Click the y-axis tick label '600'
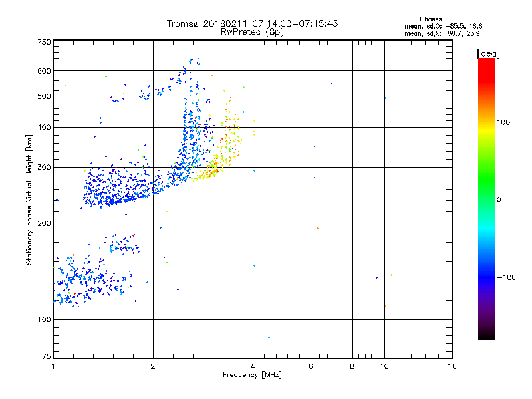 44,71
